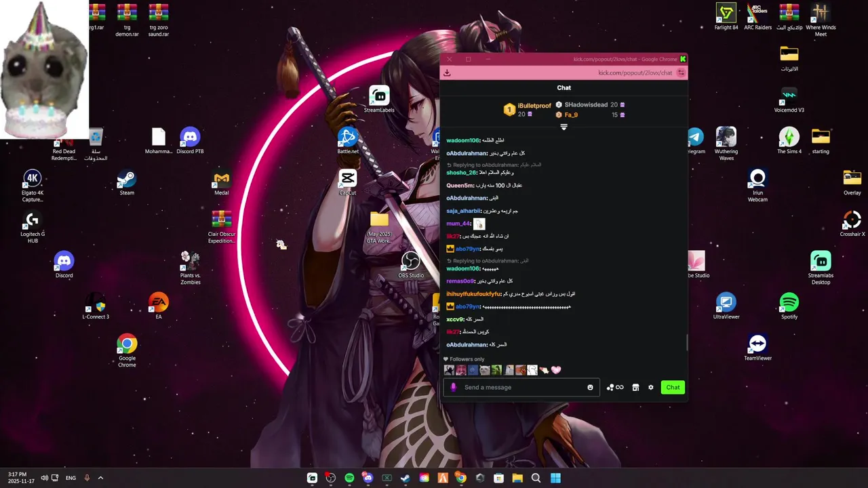
Task: Click the emoji picker in message box
Action: click(590, 388)
